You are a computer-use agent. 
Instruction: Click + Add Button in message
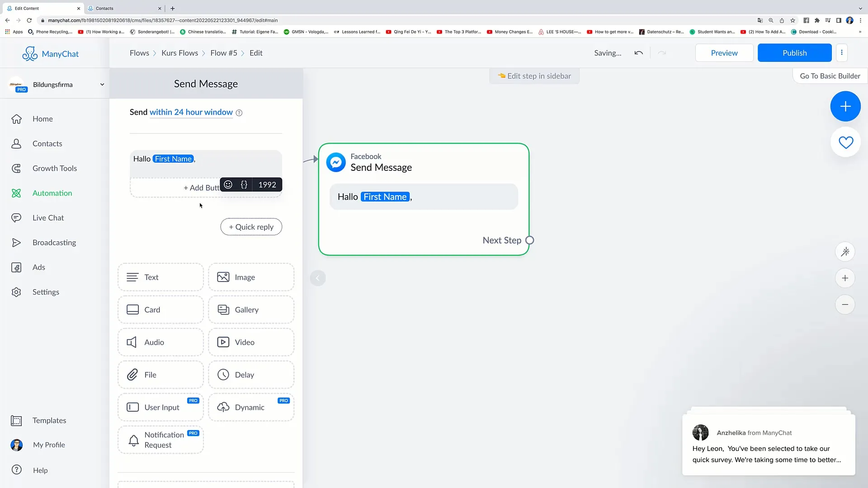pos(201,188)
